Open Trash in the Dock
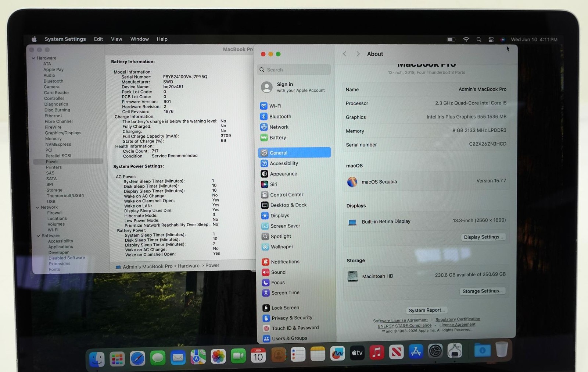 click(502, 350)
